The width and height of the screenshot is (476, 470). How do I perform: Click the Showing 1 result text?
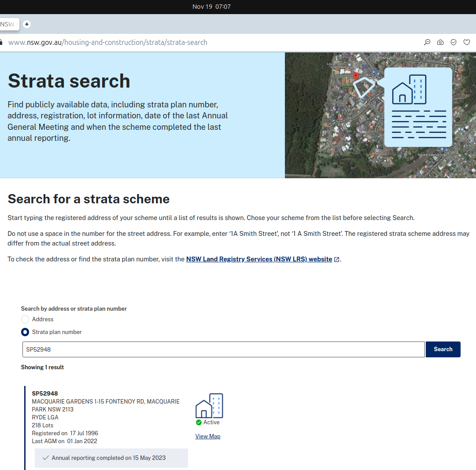(x=42, y=367)
